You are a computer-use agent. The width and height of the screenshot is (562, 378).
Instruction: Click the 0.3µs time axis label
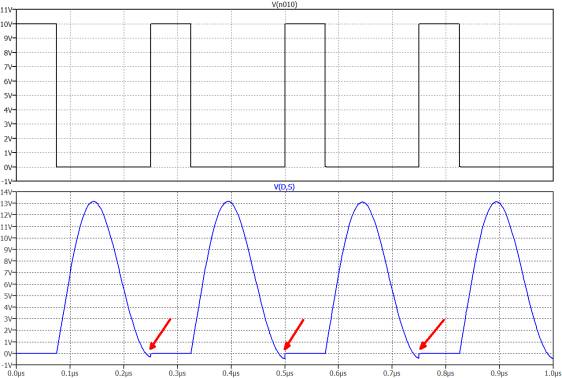pos(177,373)
